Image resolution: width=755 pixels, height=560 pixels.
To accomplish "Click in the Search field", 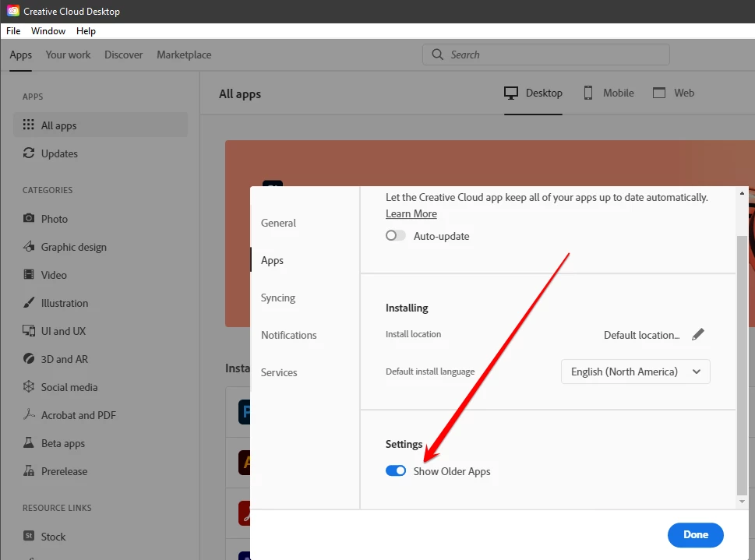I will point(545,55).
